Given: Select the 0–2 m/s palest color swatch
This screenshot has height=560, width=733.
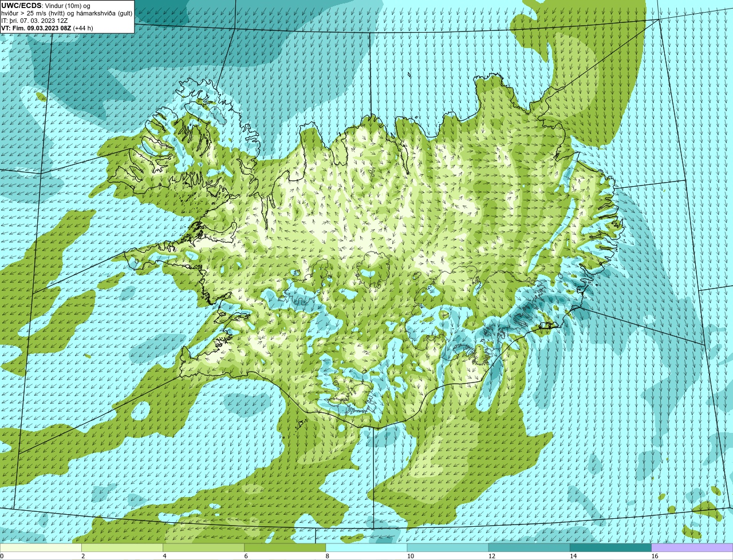Looking at the screenshot, I should [x=41, y=547].
